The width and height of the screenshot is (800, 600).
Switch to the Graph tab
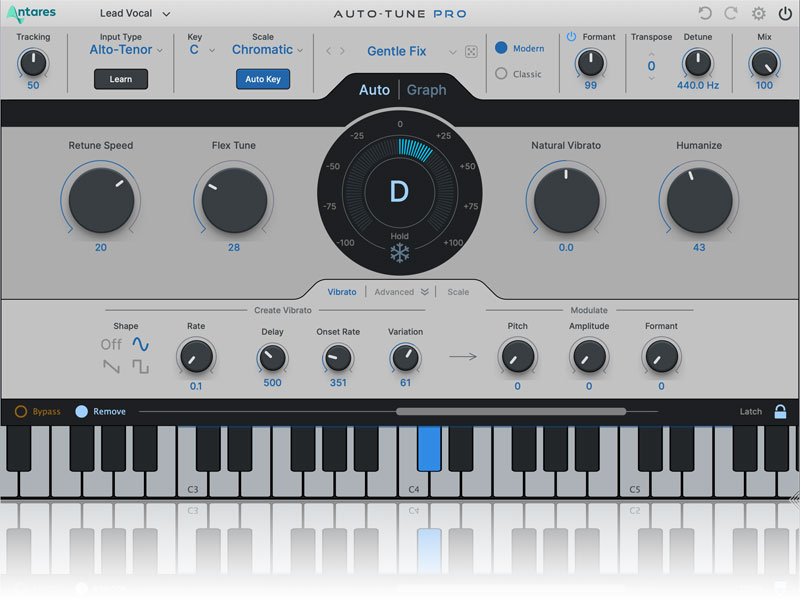pyautogui.click(x=426, y=90)
